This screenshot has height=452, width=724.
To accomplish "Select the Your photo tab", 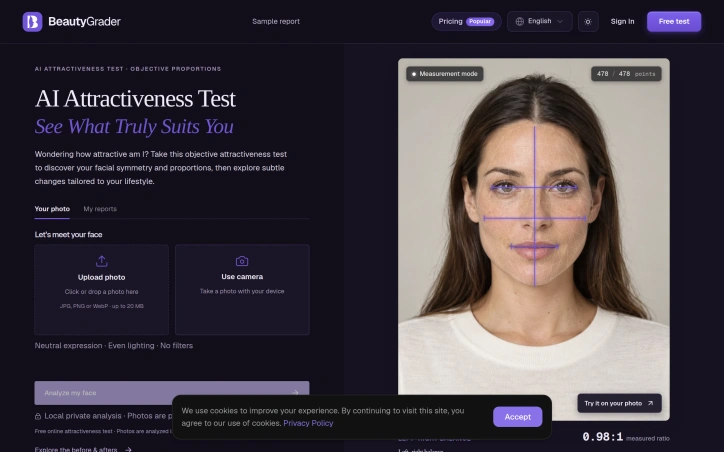I will point(52,209).
